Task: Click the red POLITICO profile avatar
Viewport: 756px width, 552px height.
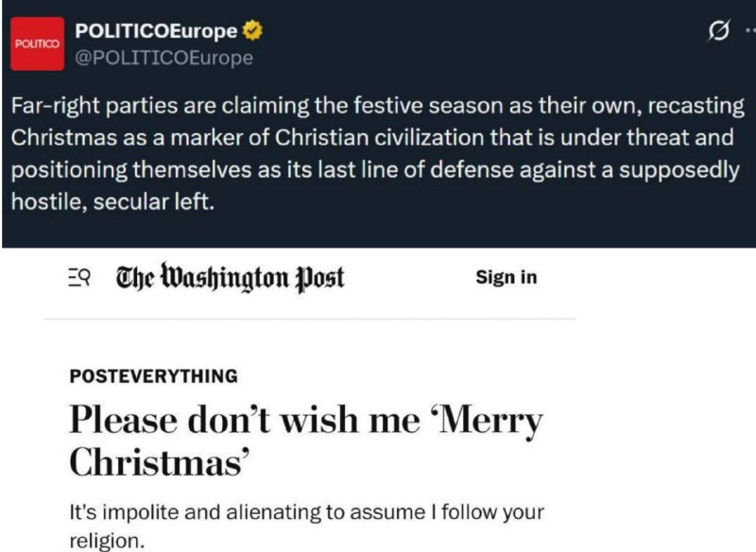Action: click(37, 44)
